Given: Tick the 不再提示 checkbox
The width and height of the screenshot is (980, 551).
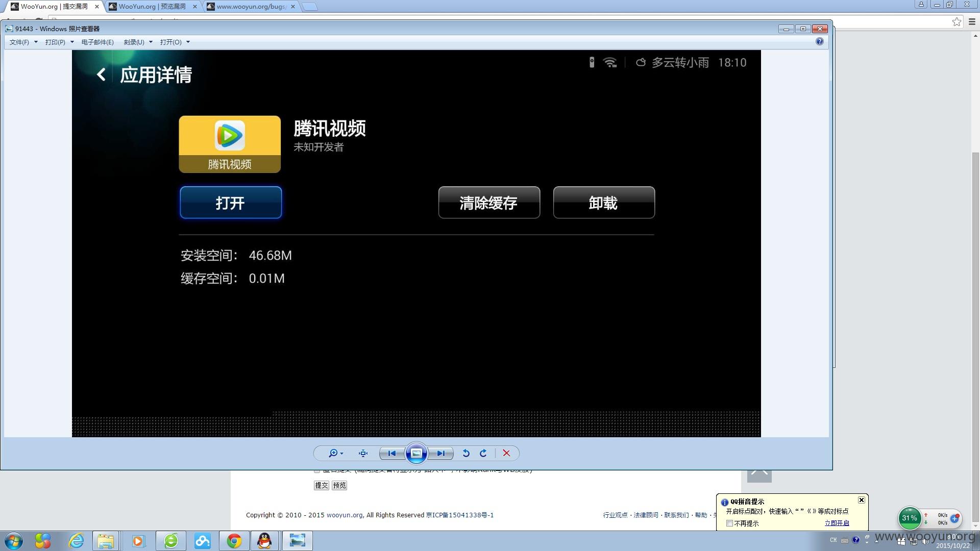Looking at the screenshot, I should pos(730,523).
